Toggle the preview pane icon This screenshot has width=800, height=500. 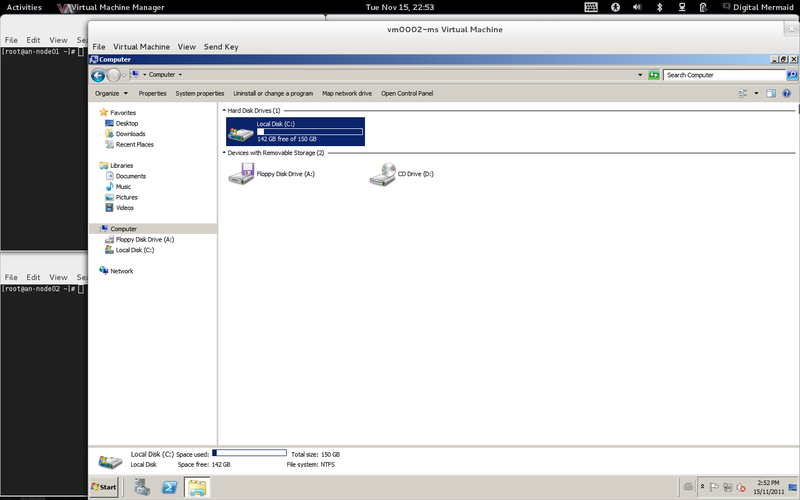point(771,93)
